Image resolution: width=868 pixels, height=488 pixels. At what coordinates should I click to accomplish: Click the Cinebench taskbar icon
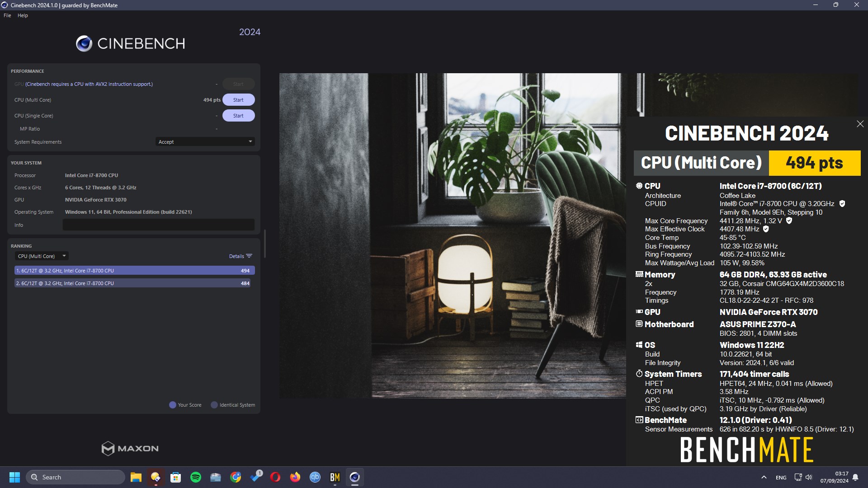(354, 477)
